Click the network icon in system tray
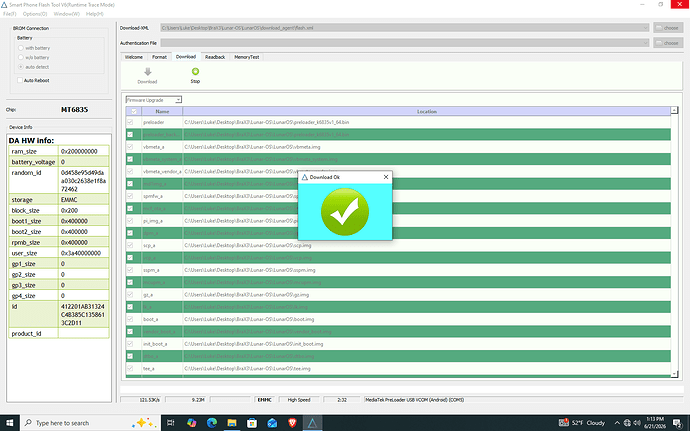Image resolution: width=690 pixels, height=431 pixels. coord(627,423)
